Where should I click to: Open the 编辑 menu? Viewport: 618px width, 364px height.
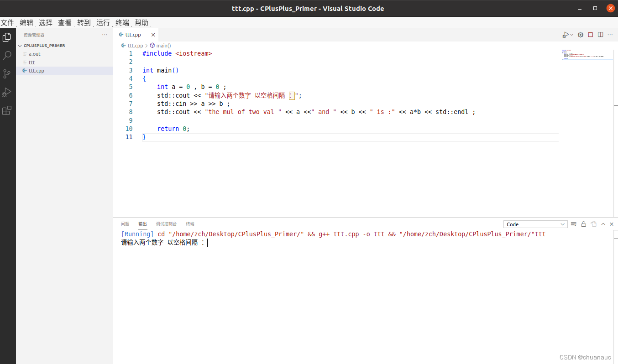pyautogui.click(x=26, y=23)
